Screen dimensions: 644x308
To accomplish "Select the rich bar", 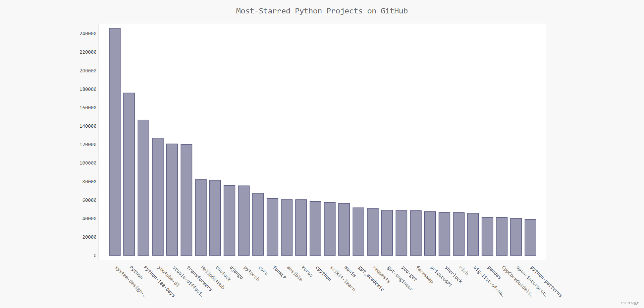I will (459, 234).
